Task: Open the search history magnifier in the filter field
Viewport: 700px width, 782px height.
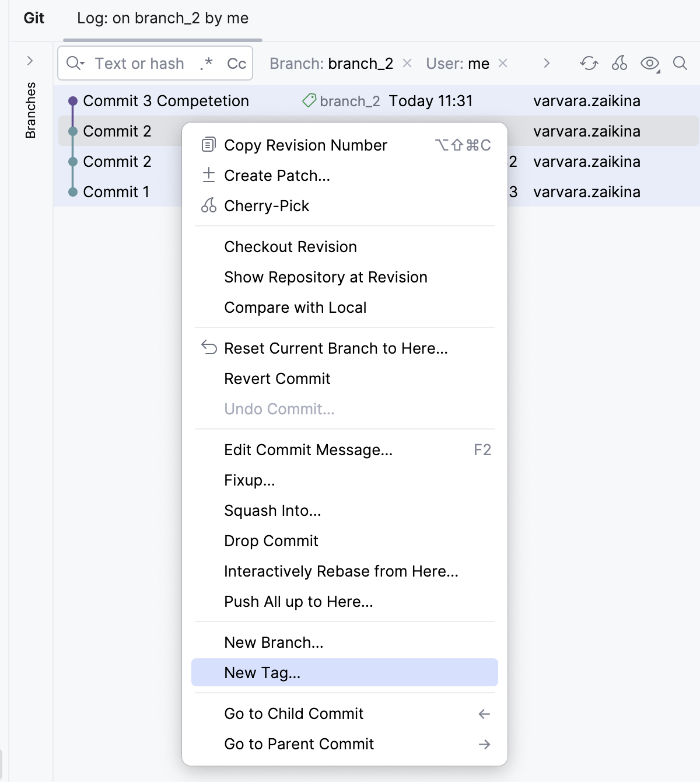Action: point(75,64)
